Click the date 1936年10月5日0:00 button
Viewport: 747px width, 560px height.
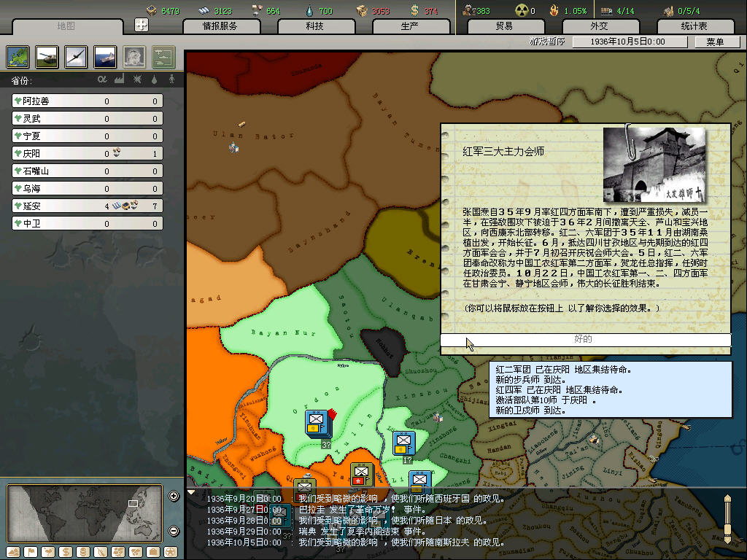click(x=630, y=42)
